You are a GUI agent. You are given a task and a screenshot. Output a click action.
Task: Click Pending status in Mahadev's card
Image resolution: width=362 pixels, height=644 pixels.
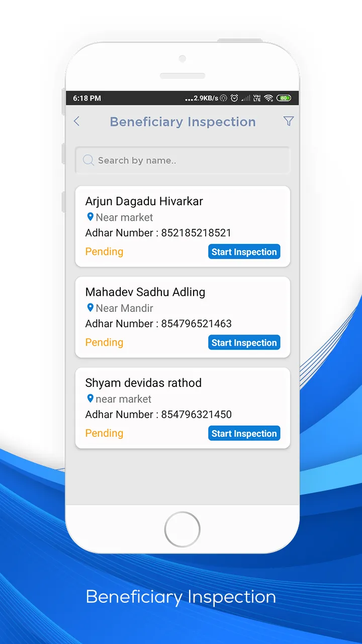(104, 342)
